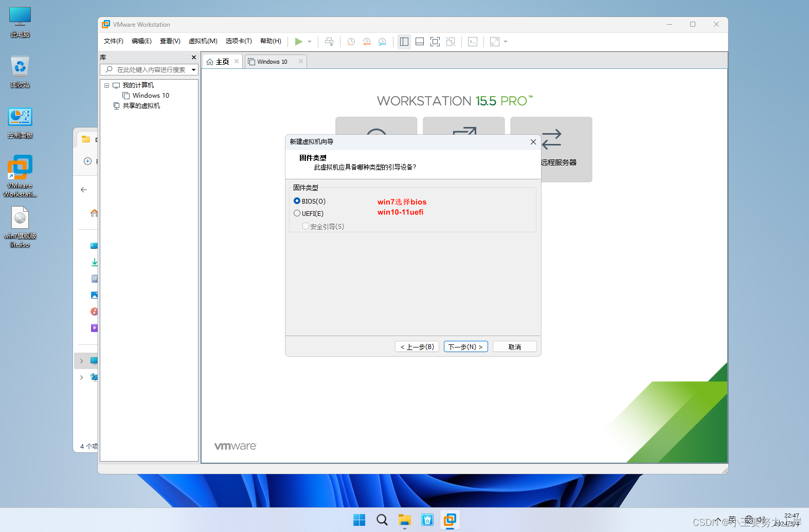Open the 选项卡(T) menu

(239, 41)
